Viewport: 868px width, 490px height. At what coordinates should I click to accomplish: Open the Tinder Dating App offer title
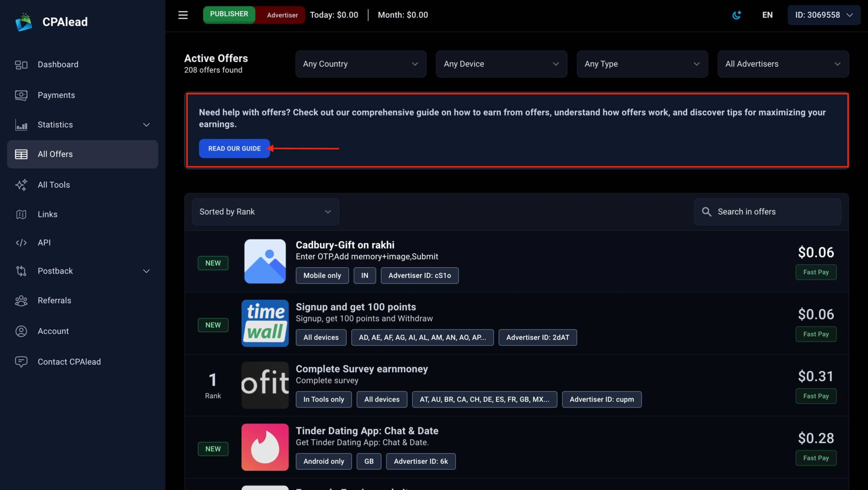point(367,431)
